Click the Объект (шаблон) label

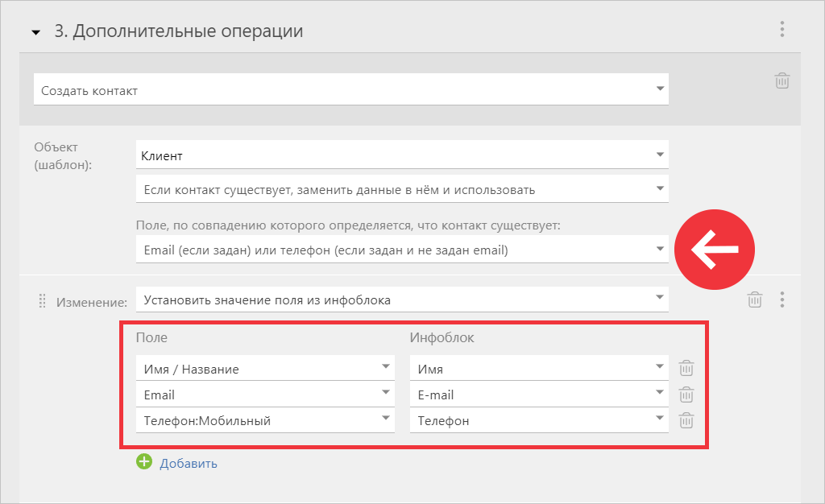click(63, 155)
